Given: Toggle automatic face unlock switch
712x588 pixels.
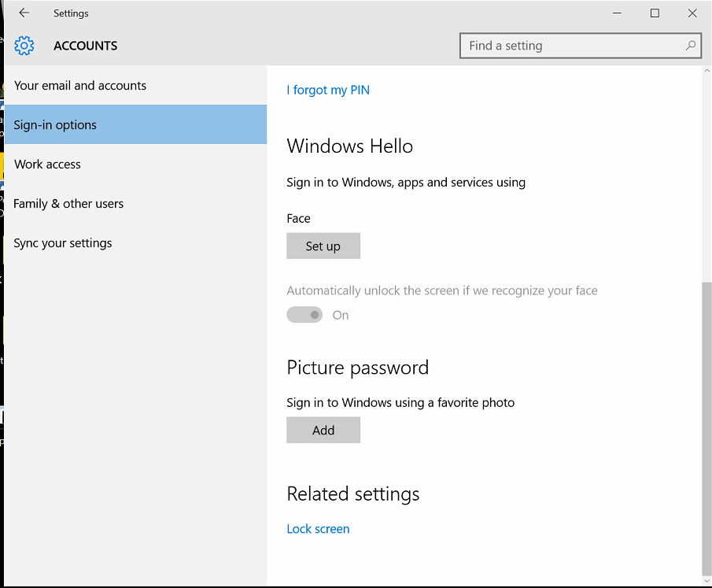Looking at the screenshot, I should 304,315.
